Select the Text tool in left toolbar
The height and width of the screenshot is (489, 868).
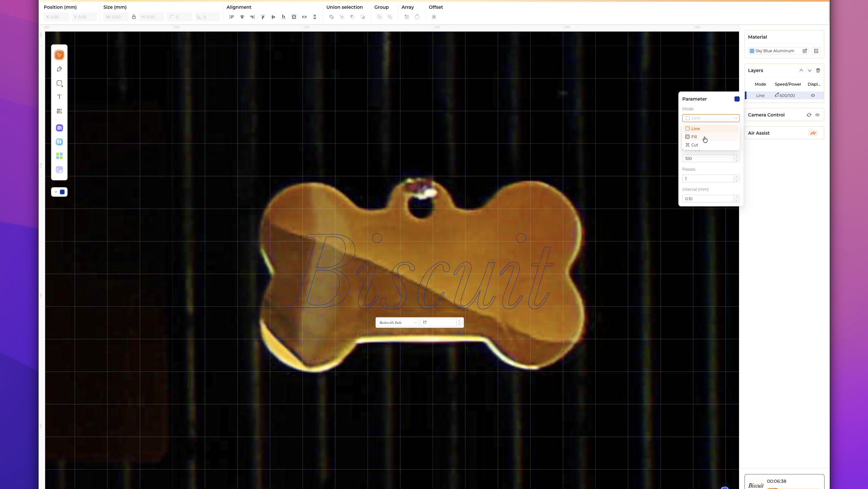click(59, 97)
